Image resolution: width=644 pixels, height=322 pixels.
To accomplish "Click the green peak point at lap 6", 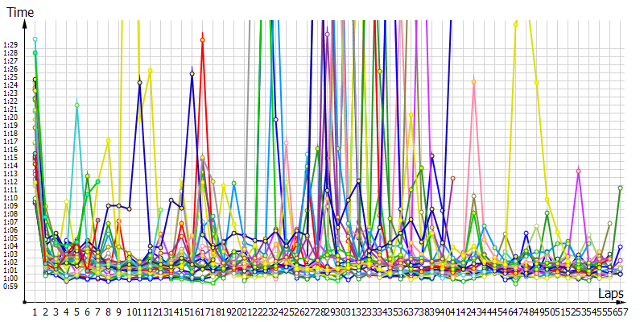I will 87,176.
